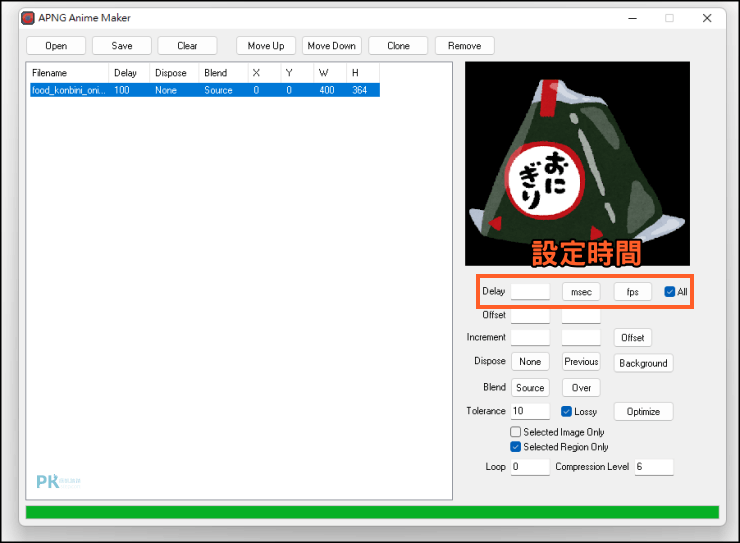Move selected frame with Move Up
The image size is (740, 543).
266,46
